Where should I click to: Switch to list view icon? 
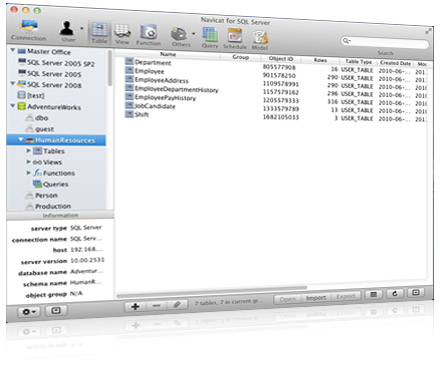[x=374, y=295]
